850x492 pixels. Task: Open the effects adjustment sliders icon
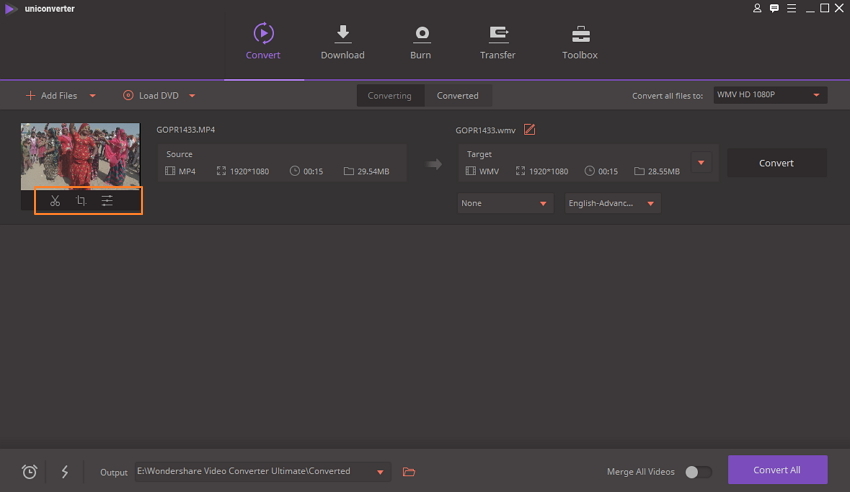point(107,201)
